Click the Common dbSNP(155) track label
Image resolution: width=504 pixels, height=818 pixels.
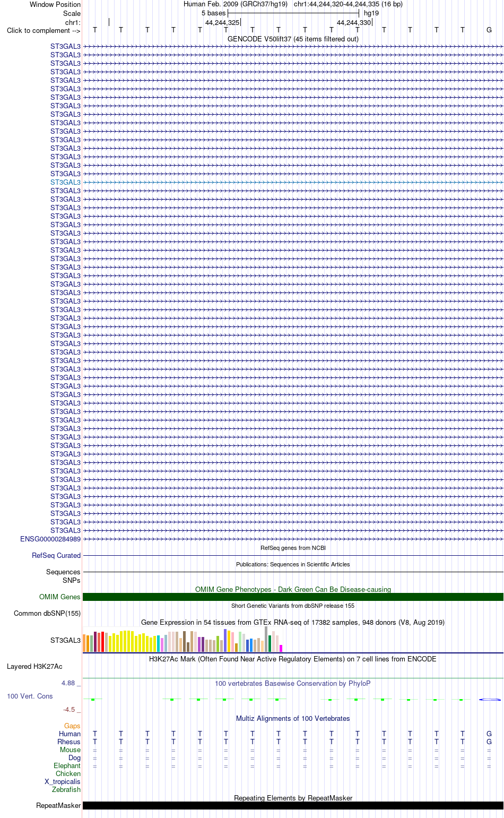coord(47,613)
